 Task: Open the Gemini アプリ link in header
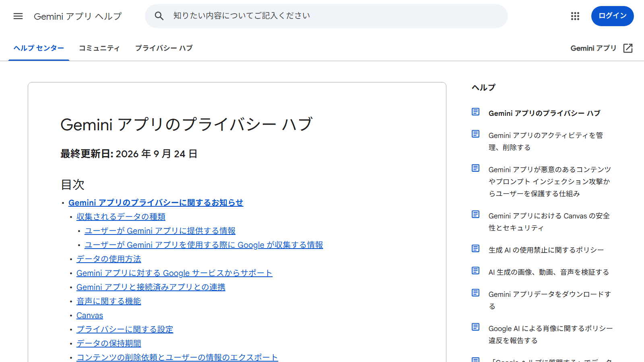593,48
